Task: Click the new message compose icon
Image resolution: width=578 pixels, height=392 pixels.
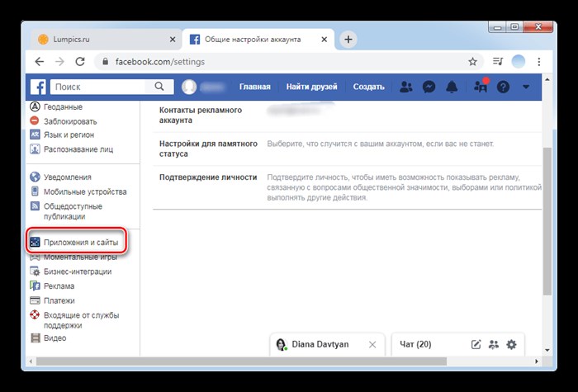Action: coord(476,344)
